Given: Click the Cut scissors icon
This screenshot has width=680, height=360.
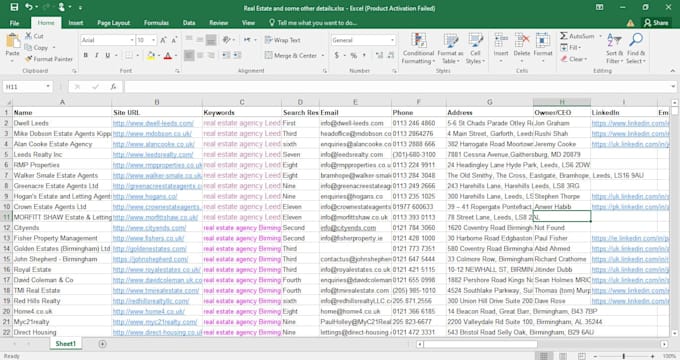Looking at the screenshot, I should point(29,36).
